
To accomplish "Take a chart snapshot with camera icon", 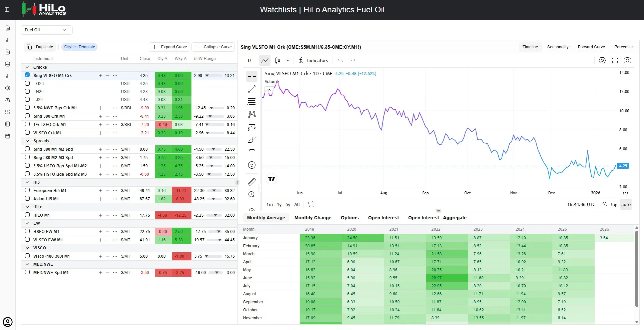I will 627,60.
